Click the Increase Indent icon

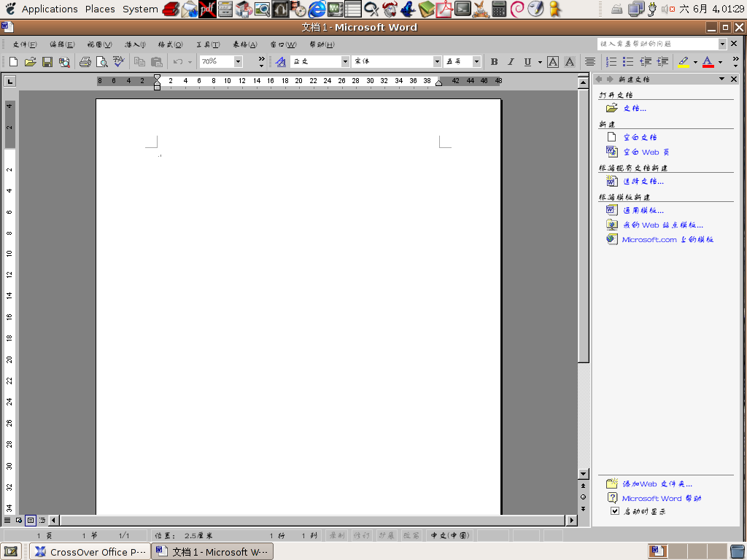point(662,61)
